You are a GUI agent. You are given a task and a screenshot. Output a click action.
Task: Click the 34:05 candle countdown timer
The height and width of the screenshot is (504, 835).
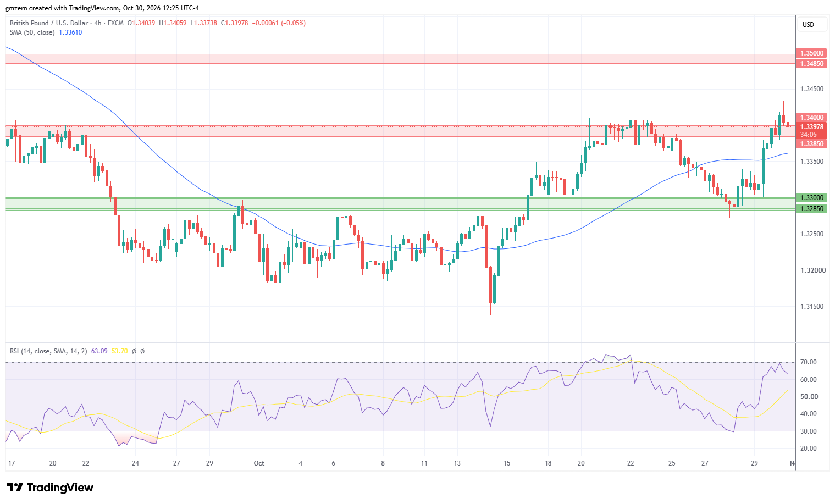click(x=808, y=135)
